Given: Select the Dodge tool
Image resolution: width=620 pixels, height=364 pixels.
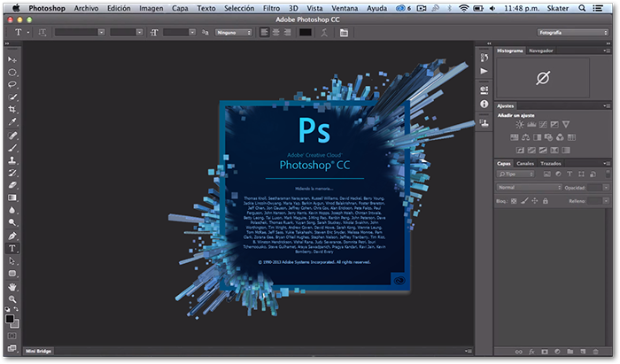Looking at the screenshot, I should pos(12,222).
